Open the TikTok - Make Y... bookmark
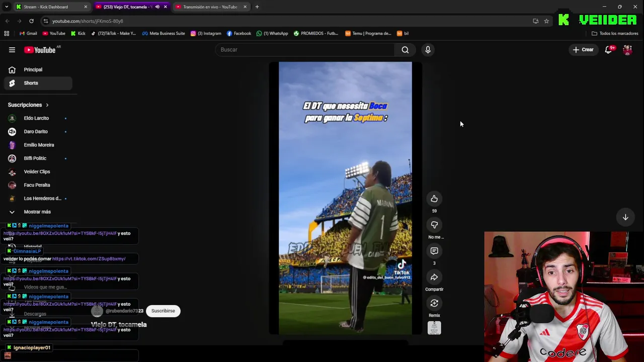 tap(113, 34)
